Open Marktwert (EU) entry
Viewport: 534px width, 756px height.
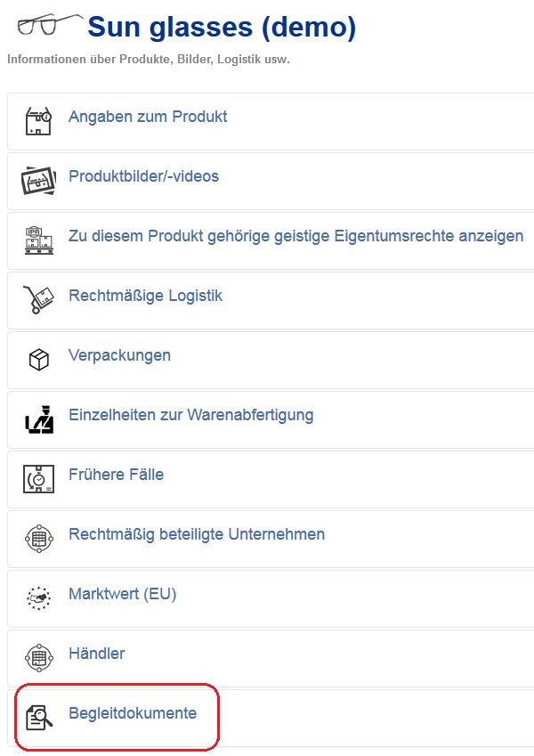pos(123,594)
